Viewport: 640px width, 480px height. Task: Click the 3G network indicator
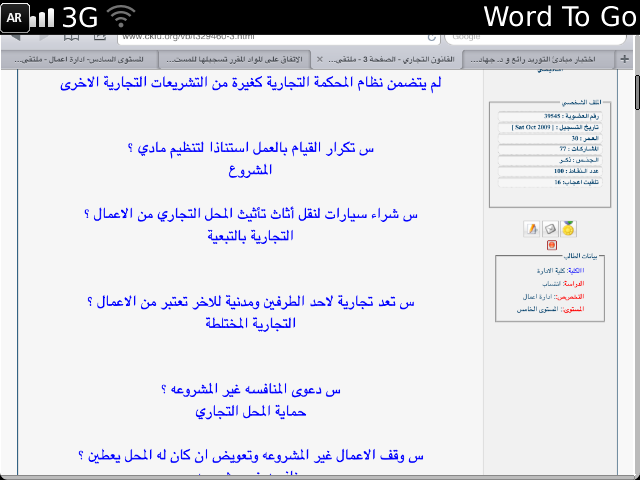pyautogui.click(x=80, y=18)
